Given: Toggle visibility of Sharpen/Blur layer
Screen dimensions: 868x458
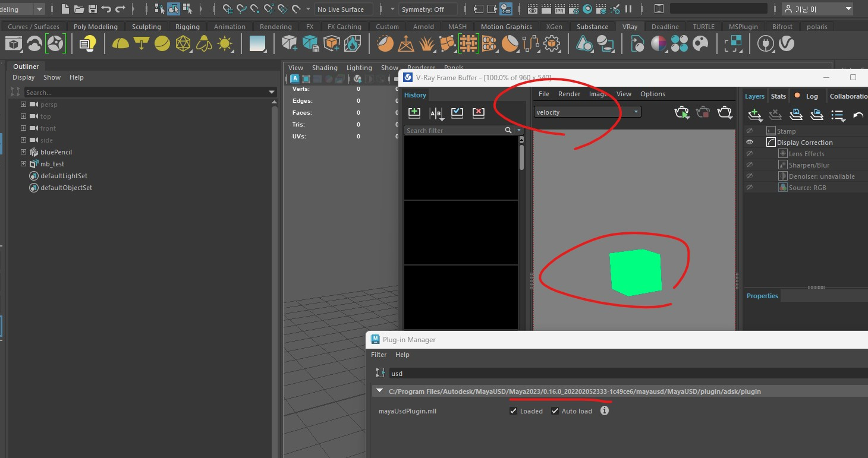Looking at the screenshot, I should pyautogui.click(x=750, y=165).
